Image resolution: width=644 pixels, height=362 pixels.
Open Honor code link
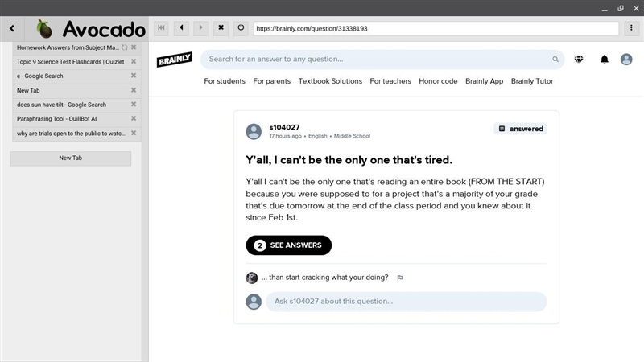(438, 81)
